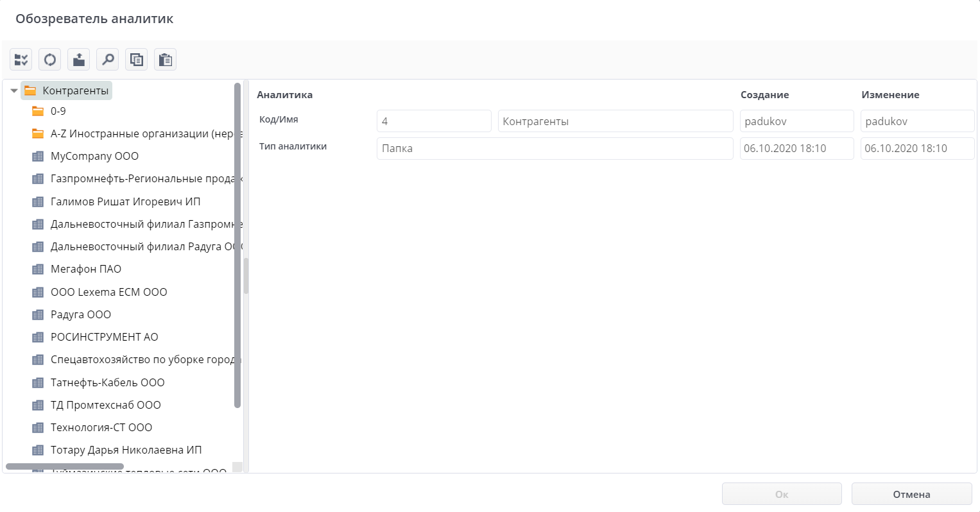This screenshot has width=980, height=512.
Task: Click the Дальневосточный филиал Газпромнефть icon
Action: [x=38, y=224]
